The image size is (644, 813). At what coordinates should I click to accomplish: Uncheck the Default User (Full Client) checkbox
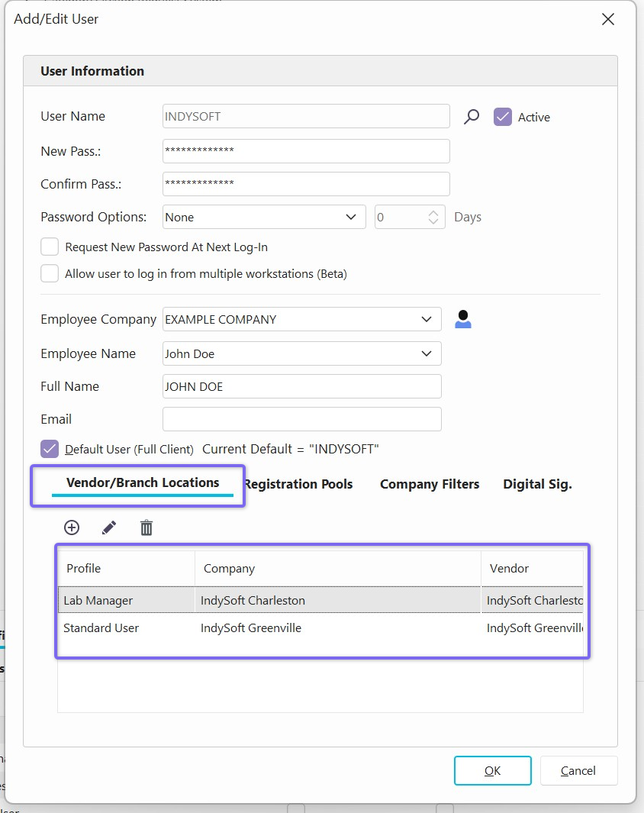[x=50, y=449]
